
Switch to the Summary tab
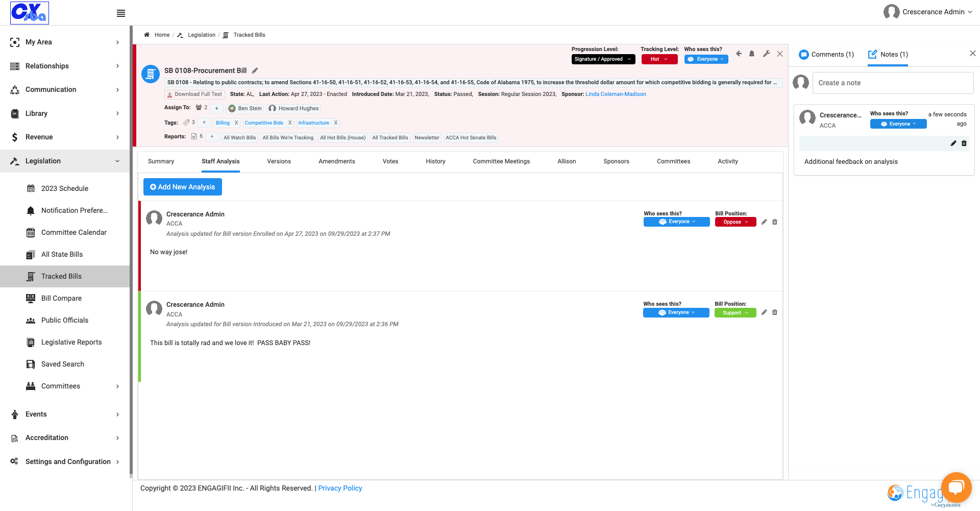point(161,161)
